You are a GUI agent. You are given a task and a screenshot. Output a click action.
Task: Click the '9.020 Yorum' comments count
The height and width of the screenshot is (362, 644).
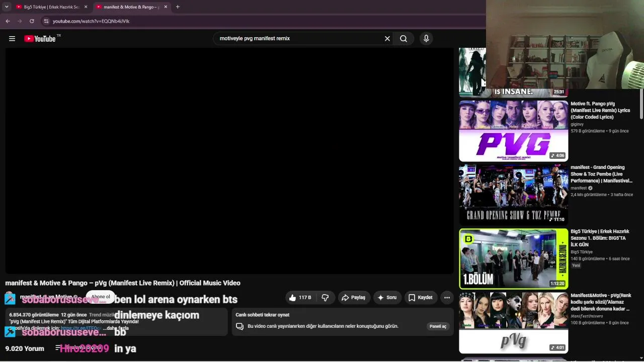click(x=25, y=348)
